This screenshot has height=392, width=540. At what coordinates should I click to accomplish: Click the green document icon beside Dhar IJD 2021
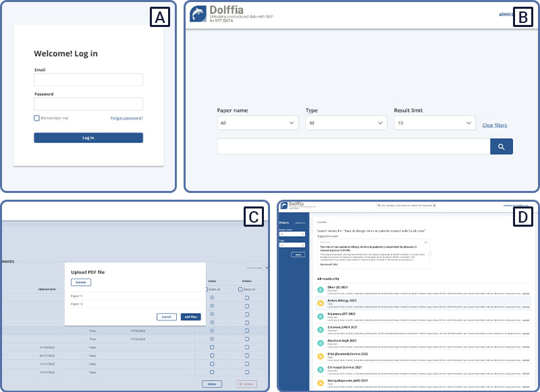tap(320, 288)
